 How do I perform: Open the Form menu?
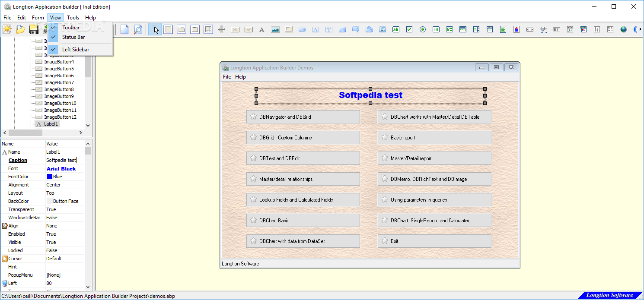[38, 18]
